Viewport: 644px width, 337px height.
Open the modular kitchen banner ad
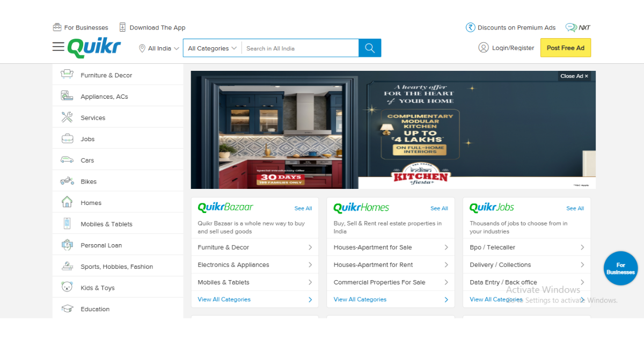click(393, 130)
